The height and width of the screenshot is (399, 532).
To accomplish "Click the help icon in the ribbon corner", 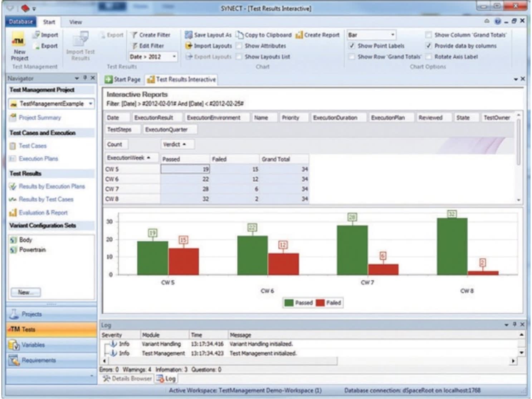I will click(498, 21).
